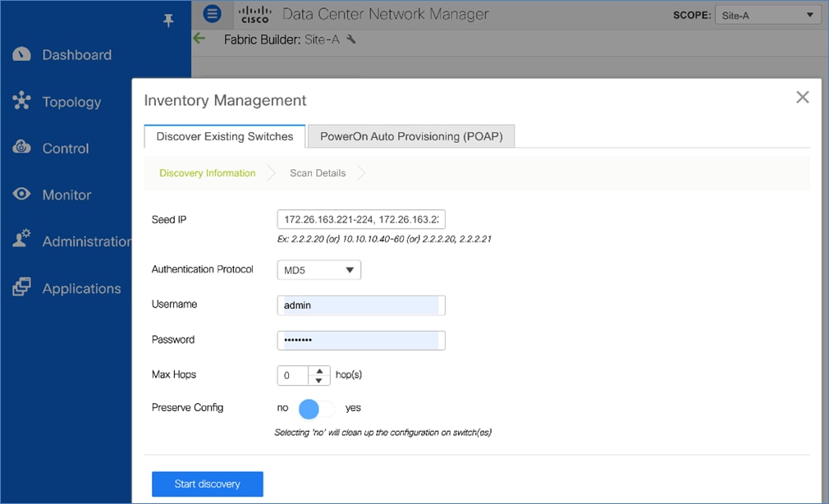Open Dashboard menu item
Screen dimensions: 829x504
[77, 55]
